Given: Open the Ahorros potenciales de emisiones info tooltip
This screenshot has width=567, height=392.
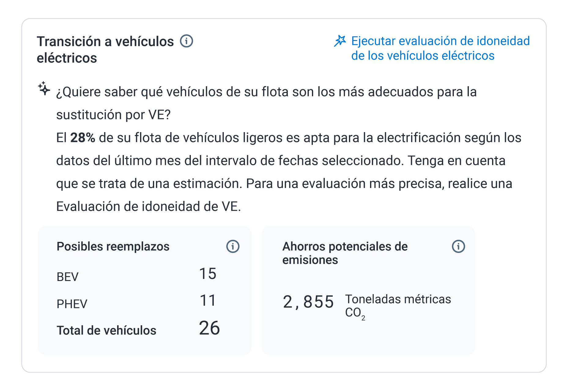Looking at the screenshot, I should click(458, 246).
